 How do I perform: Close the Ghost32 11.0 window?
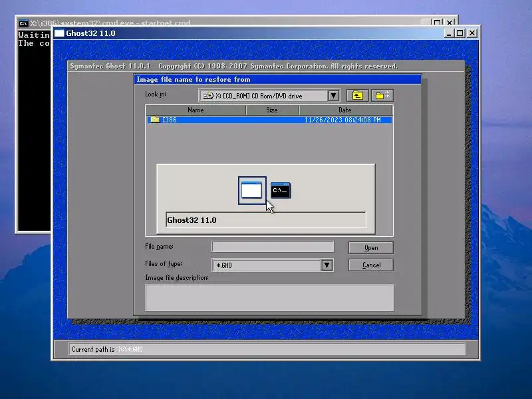coord(472,33)
